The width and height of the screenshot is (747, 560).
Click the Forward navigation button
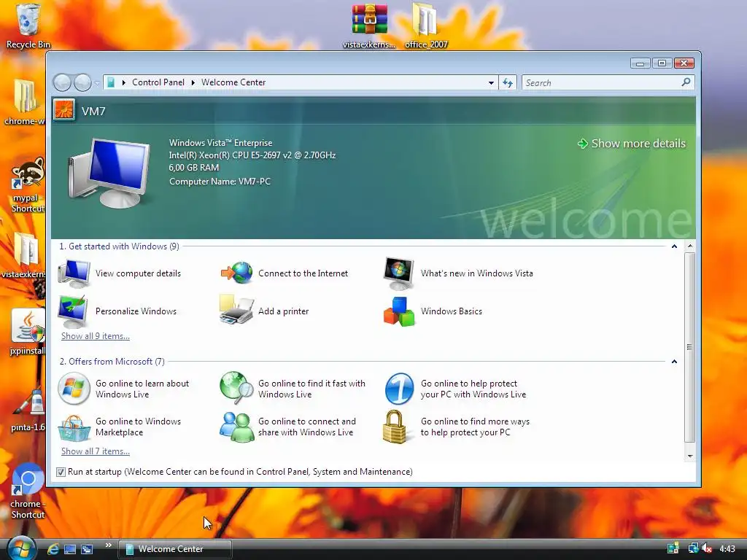82,83
